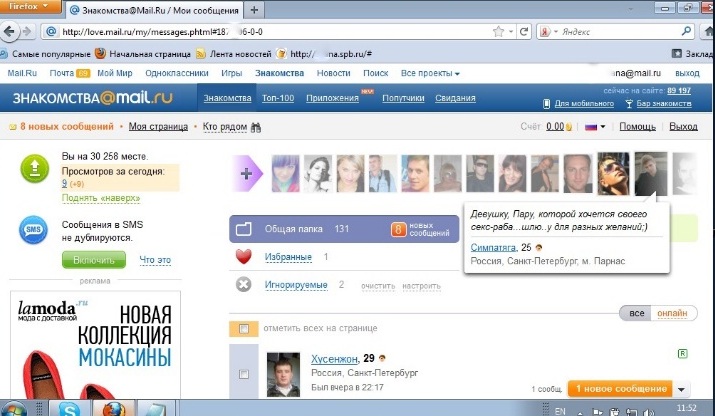This screenshot has width=715, height=416.
Task: Click the Firefox taskbar icon
Action: pos(113,408)
